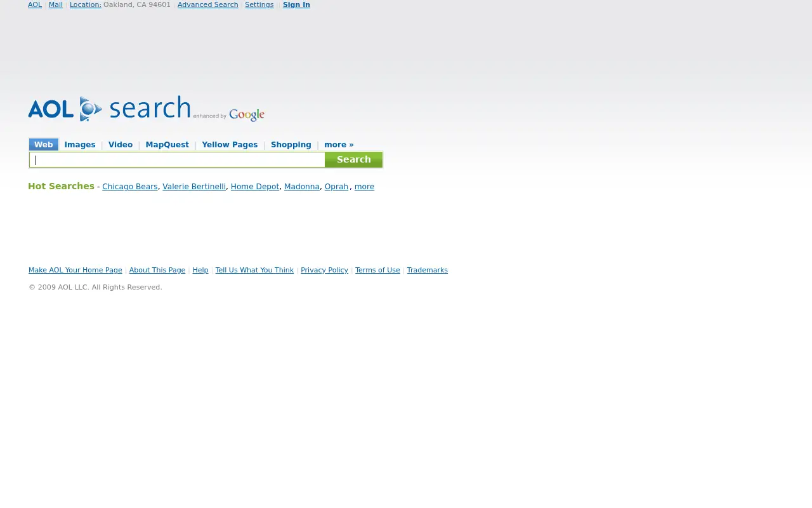Open Valerie Bertinelli hot search
812x508 pixels.
[x=194, y=187]
